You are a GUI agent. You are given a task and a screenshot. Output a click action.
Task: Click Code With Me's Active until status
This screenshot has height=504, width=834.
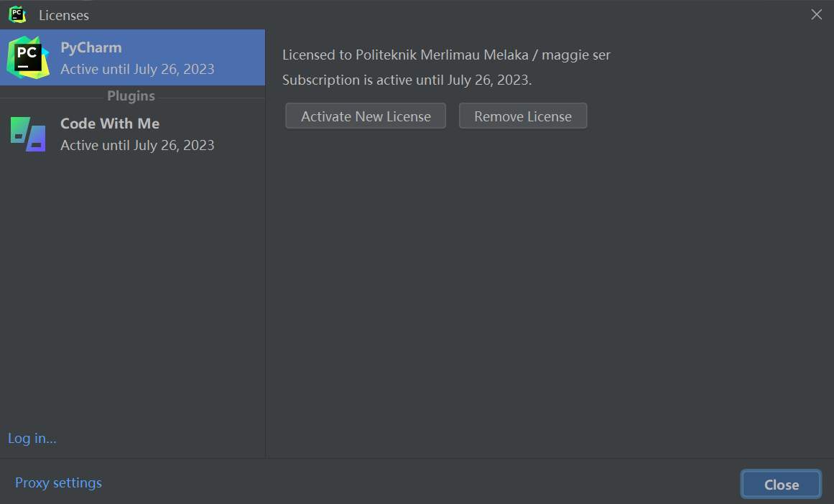(137, 145)
